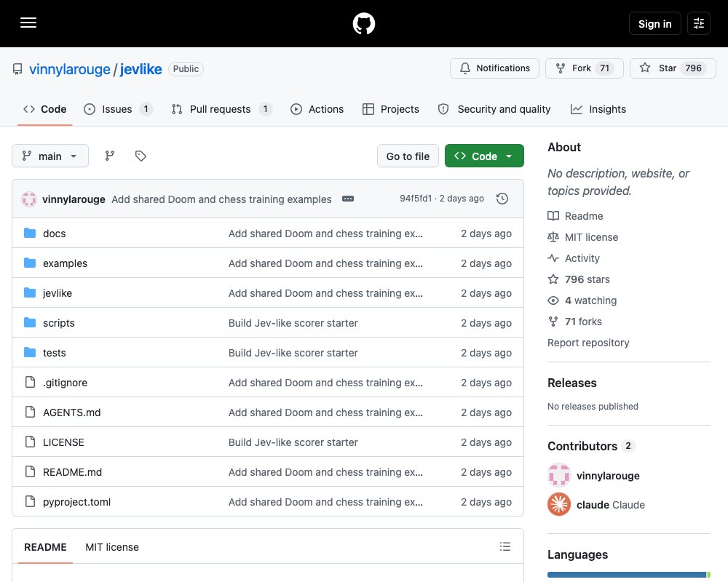Open latest commit message link
Image resolution: width=728 pixels, height=582 pixels.
(x=221, y=199)
